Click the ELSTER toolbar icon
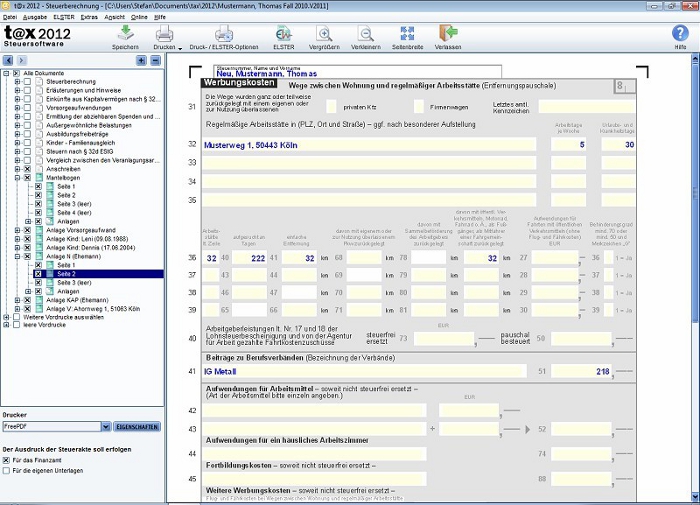 tap(283, 33)
